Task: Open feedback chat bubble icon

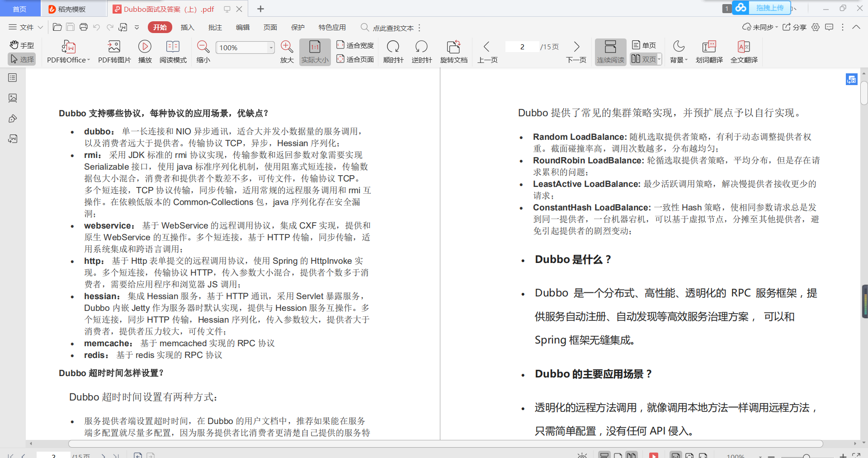Action: (829, 27)
